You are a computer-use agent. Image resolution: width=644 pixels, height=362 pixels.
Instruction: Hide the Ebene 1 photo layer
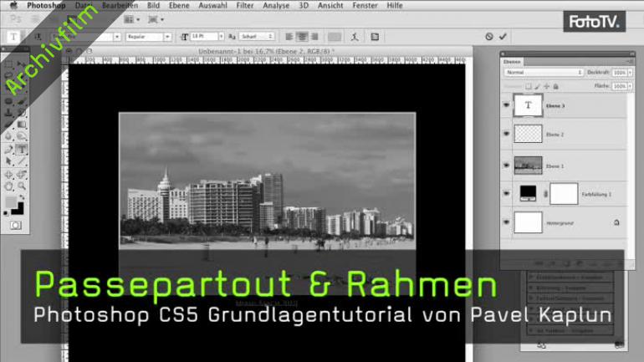click(x=506, y=166)
